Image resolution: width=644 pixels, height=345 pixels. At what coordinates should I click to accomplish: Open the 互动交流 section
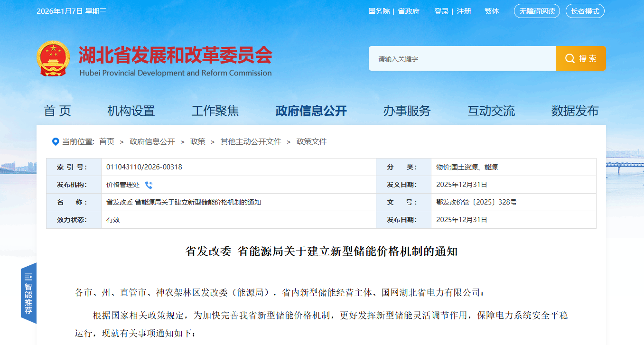[491, 111]
